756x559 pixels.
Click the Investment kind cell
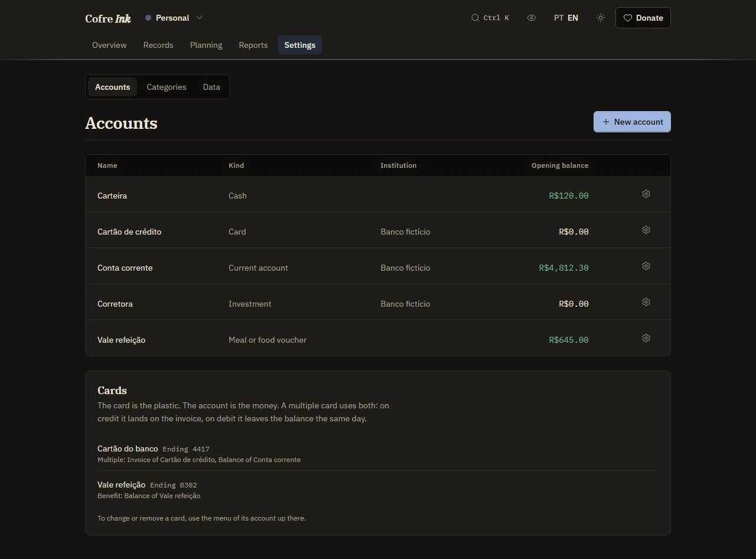point(250,304)
